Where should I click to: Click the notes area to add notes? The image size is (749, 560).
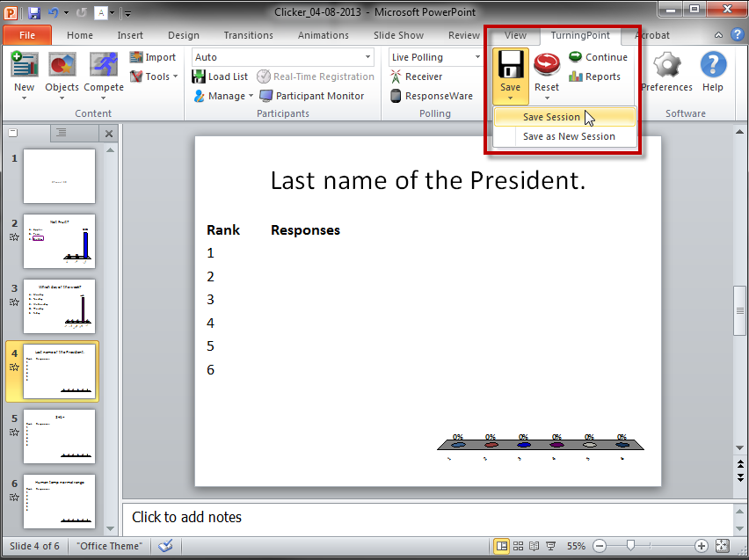[427, 518]
